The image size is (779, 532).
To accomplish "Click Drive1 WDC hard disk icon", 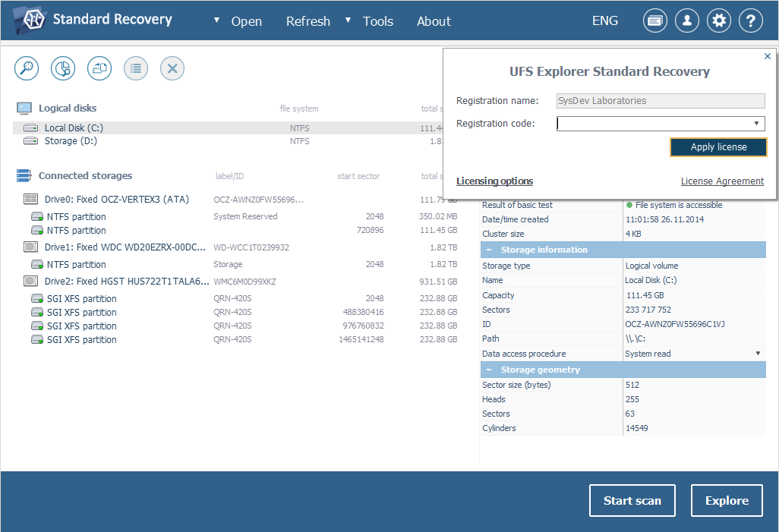I will click(31, 247).
